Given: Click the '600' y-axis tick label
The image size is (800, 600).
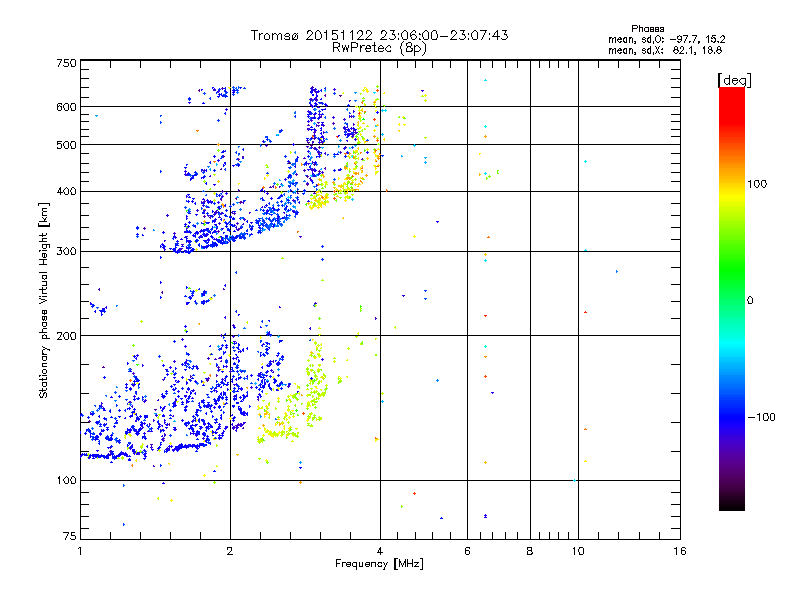Looking at the screenshot, I should click(66, 107).
